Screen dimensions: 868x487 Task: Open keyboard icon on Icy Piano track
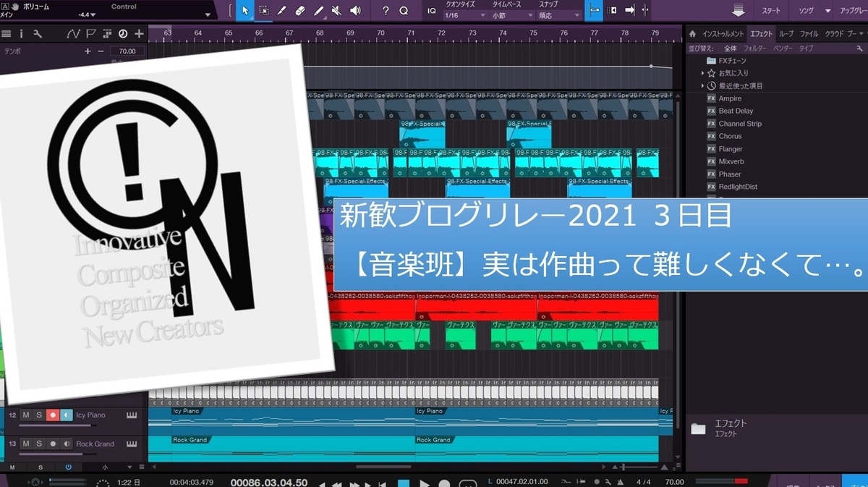coord(132,415)
